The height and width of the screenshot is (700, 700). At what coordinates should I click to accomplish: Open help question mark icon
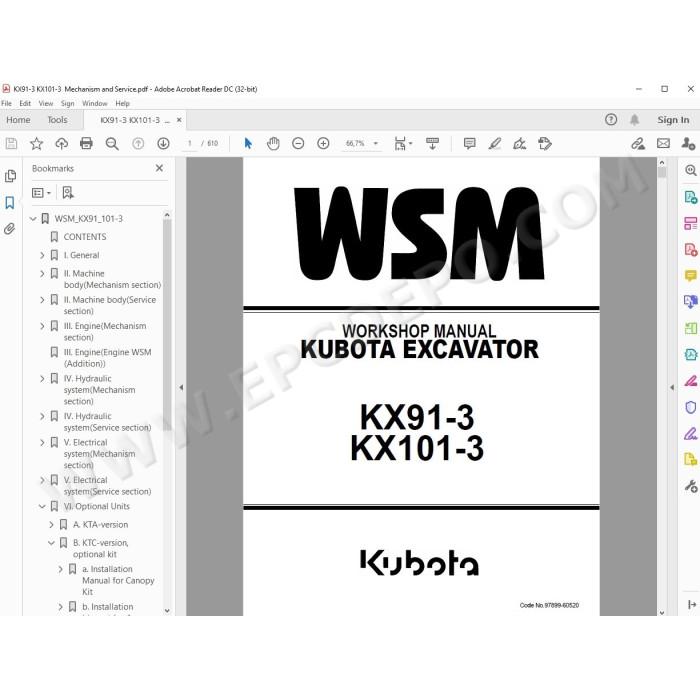[611, 119]
